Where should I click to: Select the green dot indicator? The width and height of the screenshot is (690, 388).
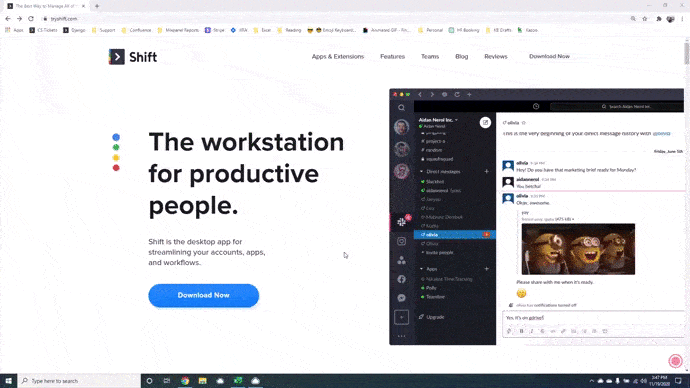point(116,147)
